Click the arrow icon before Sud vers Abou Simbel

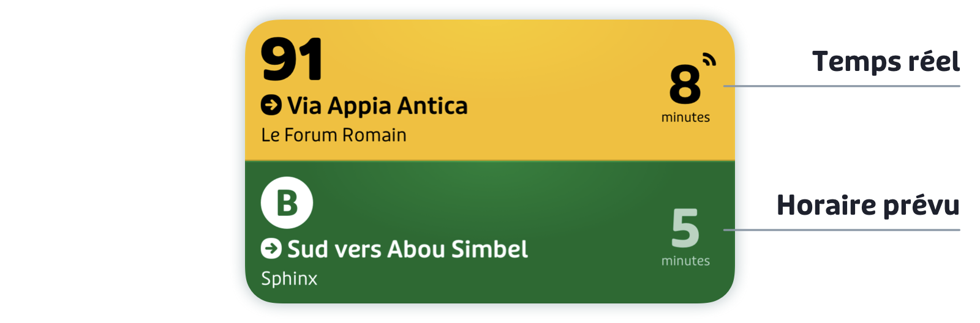(271, 248)
